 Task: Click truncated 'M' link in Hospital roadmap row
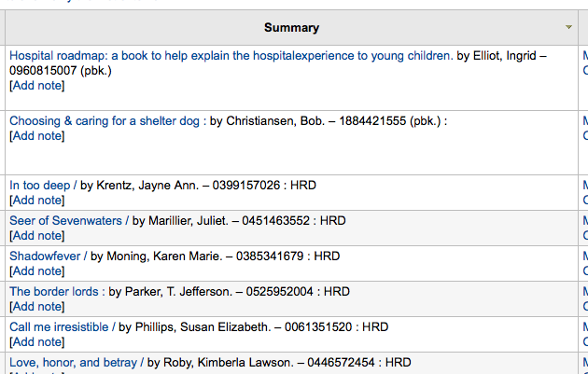(x=584, y=56)
